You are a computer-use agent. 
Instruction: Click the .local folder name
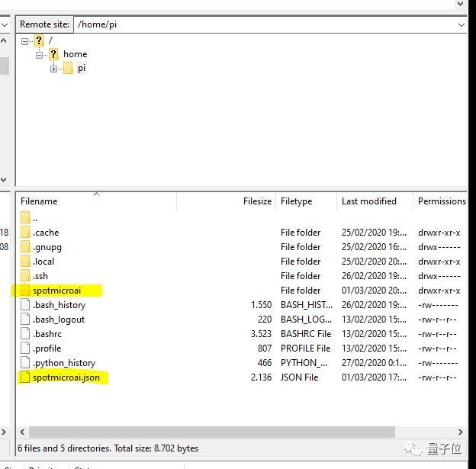click(x=43, y=262)
